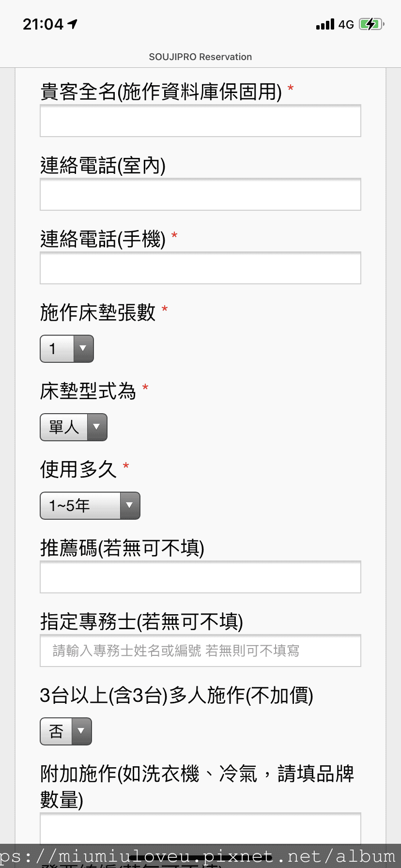Expand the 使用多久 dropdown showing 1~5年

point(90,506)
